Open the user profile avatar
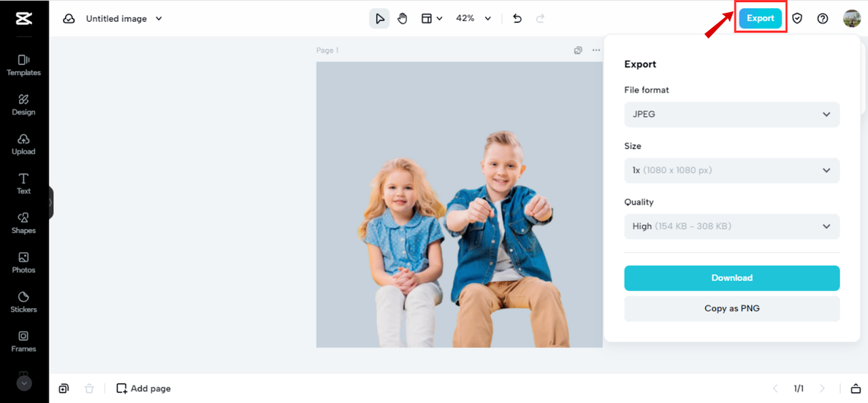 pos(852,18)
